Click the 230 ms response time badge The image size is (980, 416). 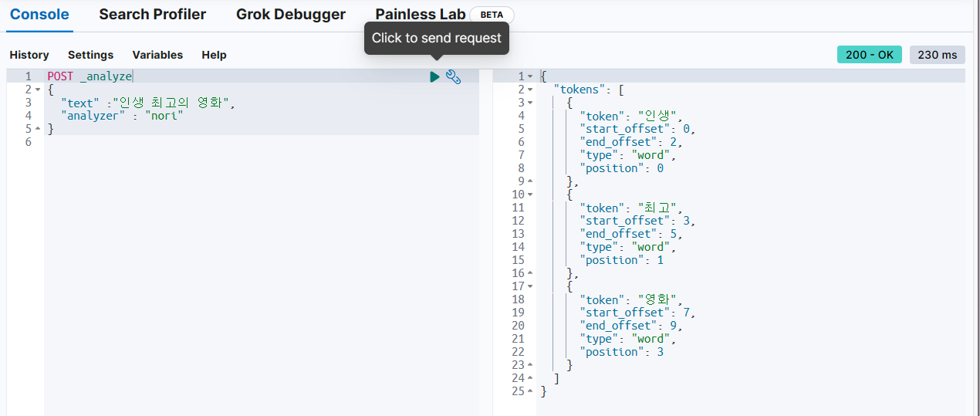pyautogui.click(x=938, y=55)
